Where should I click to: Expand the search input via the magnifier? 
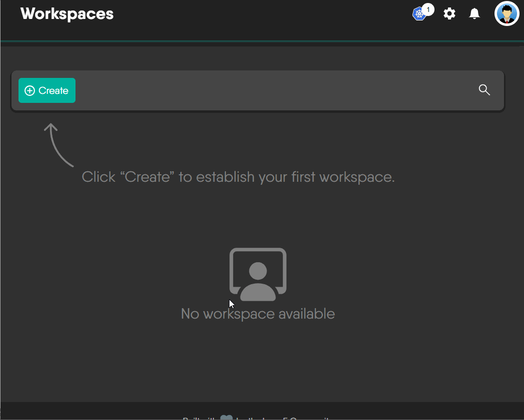[484, 90]
